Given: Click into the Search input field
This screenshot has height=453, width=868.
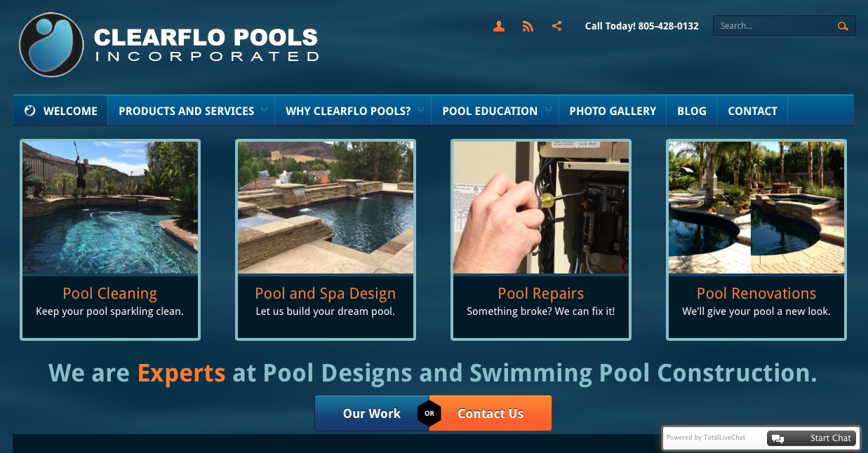Looking at the screenshot, I should pyautogui.click(x=774, y=26).
